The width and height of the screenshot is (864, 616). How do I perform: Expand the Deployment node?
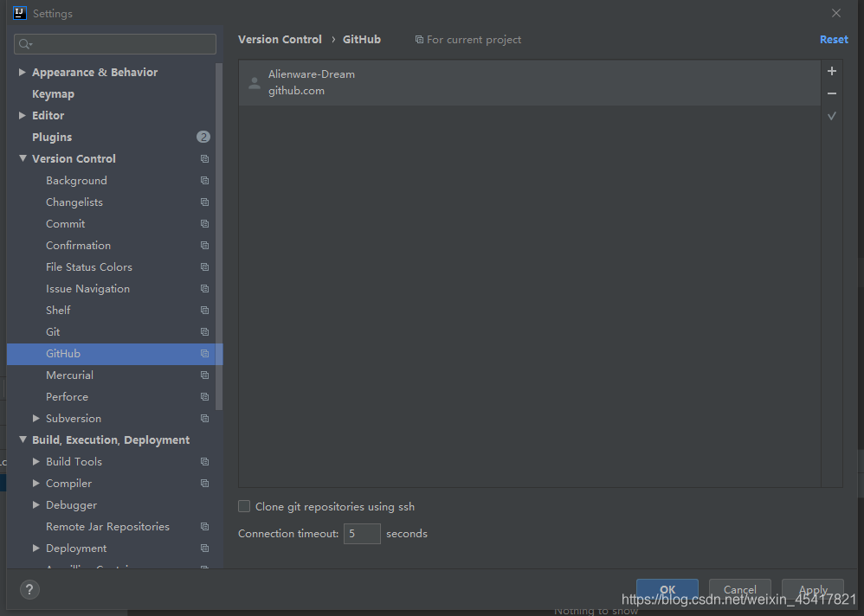(35, 549)
